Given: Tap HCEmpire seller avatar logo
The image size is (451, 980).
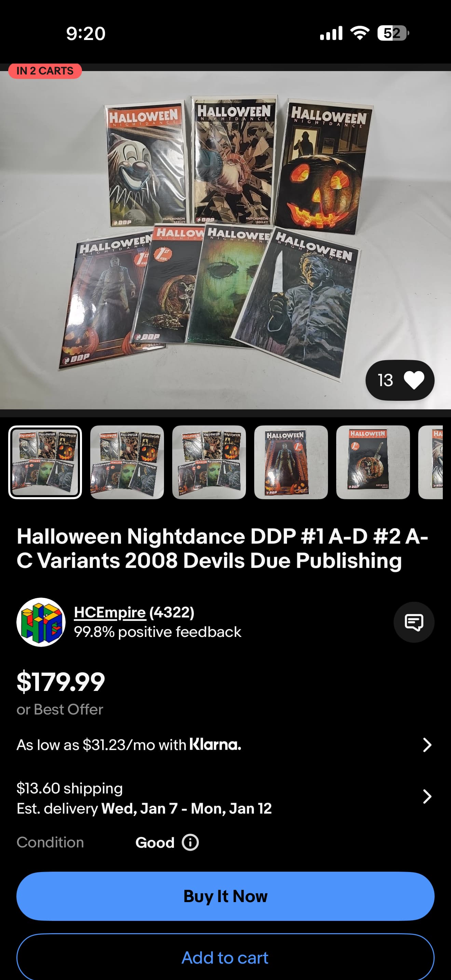Looking at the screenshot, I should 41,622.
